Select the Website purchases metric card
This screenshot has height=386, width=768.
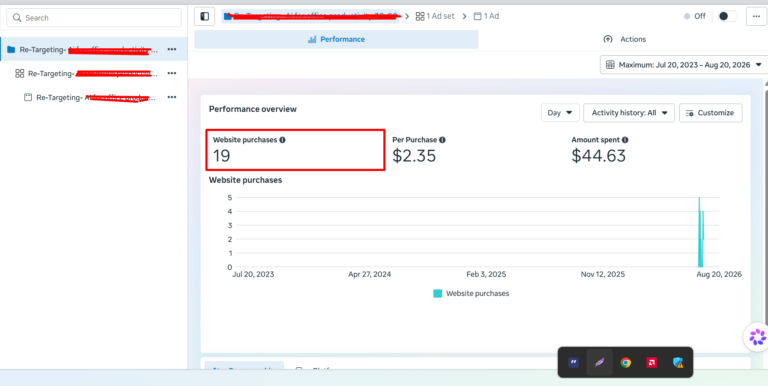295,150
